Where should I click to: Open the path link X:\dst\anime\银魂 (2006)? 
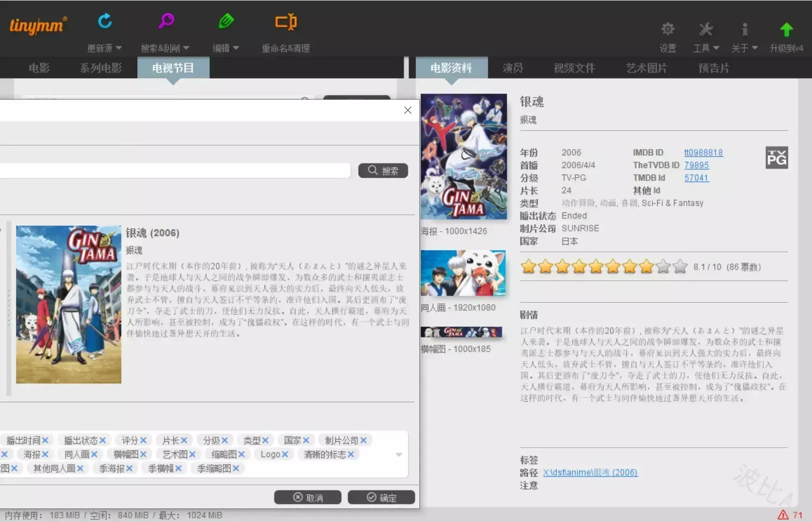(x=590, y=472)
